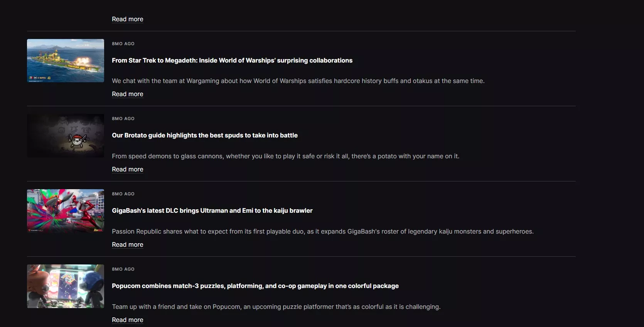The width and height of the screenshot is (644, 327).
Task: Click GigaBash's latest DLC headline
Action: [212, 211]
